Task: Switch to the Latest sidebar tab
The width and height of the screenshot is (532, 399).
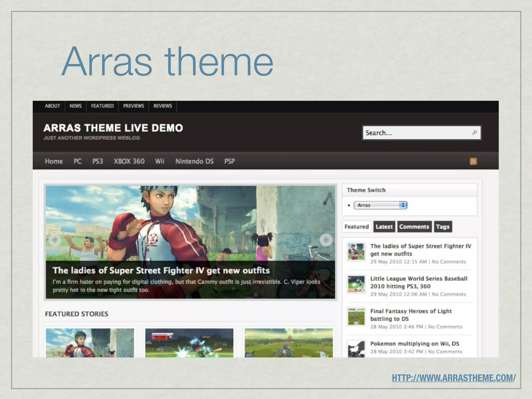Action: 384,227
